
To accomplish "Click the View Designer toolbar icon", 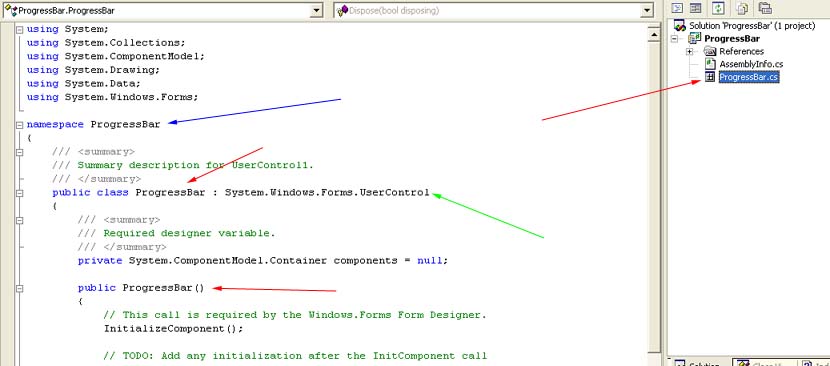I will [x=696, y=8].
